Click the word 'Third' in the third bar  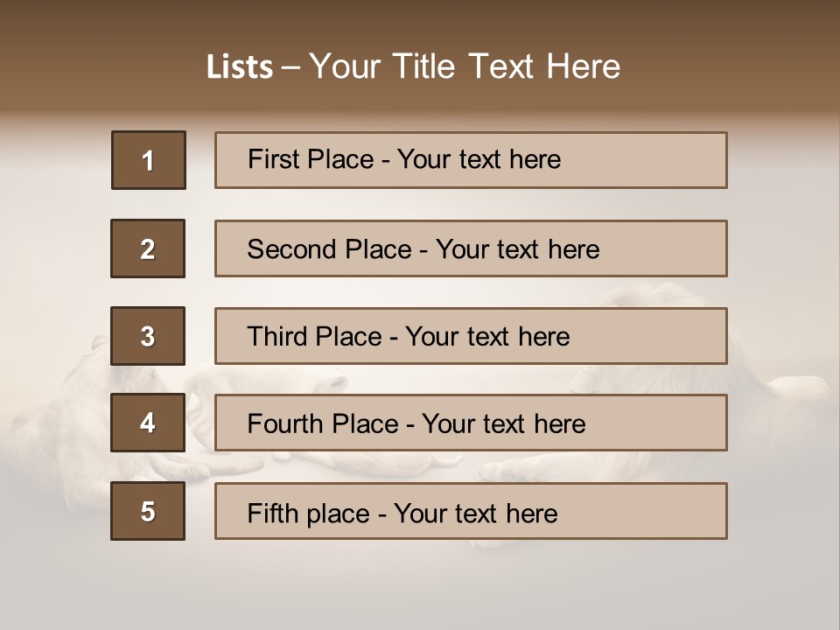click(x=276, y=336)
